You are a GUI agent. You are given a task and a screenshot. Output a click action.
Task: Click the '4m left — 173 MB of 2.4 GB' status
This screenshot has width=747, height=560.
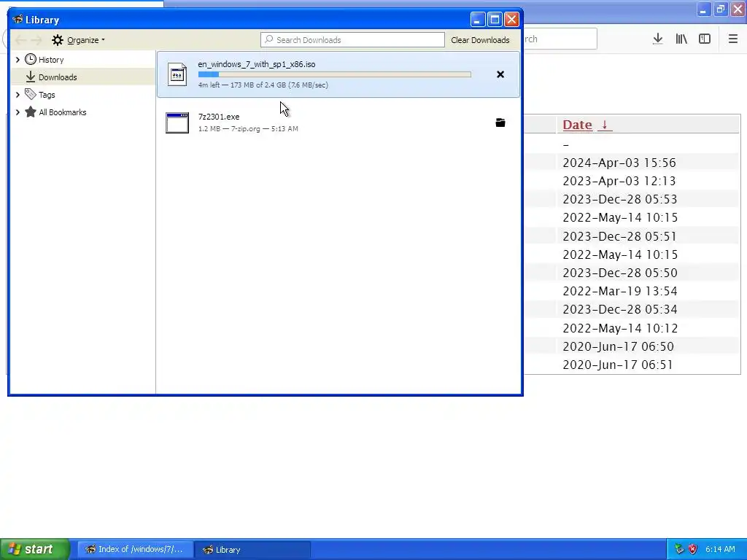263,85
